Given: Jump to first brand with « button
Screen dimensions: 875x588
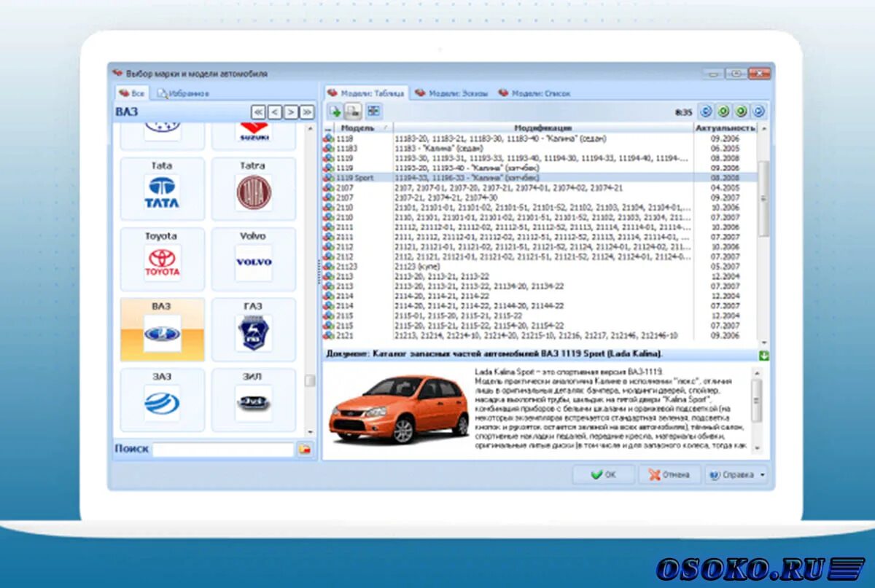Looking at the screenshot, I should point(258,112).
